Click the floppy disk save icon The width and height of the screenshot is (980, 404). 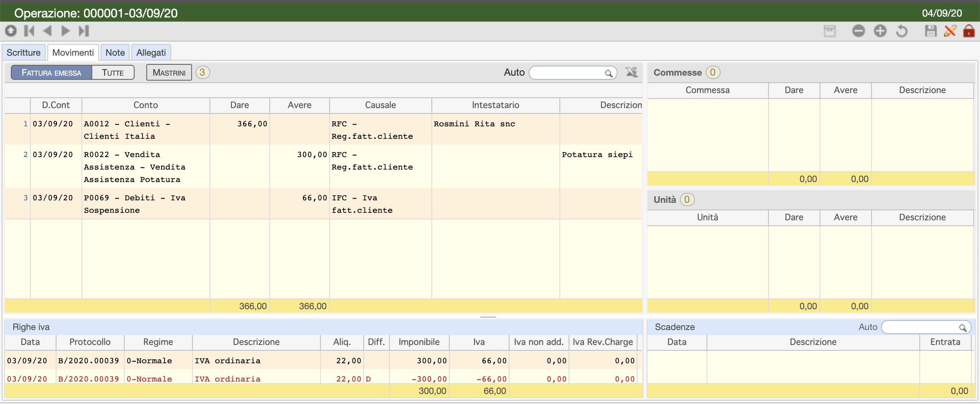click(931, 31)
